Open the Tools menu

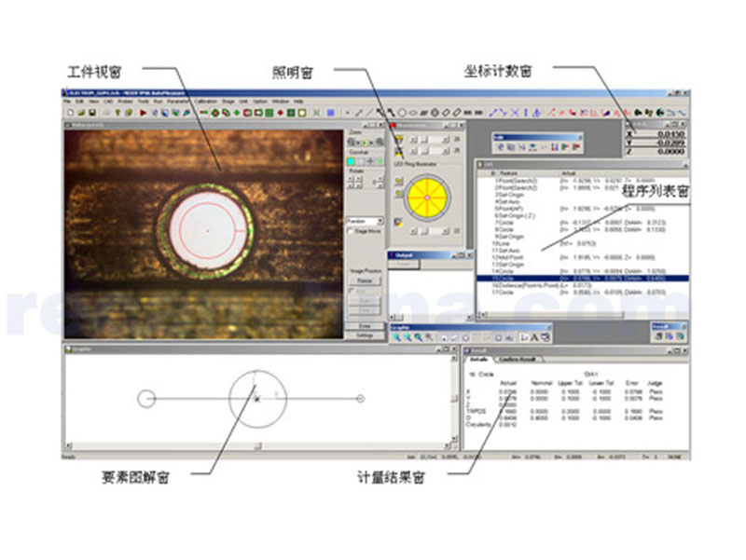click(x=144, y=102)
